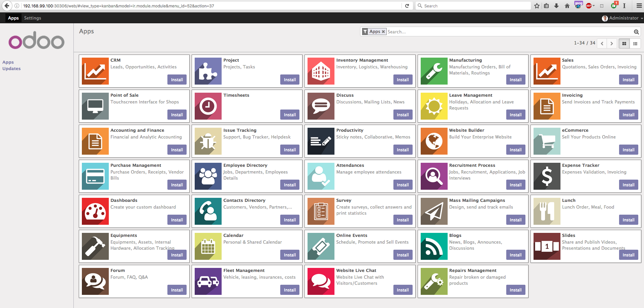Viewport: 644px width, 308px height.
Task: Open the Administrator user dropdown
Action: (x=622, y=18)
